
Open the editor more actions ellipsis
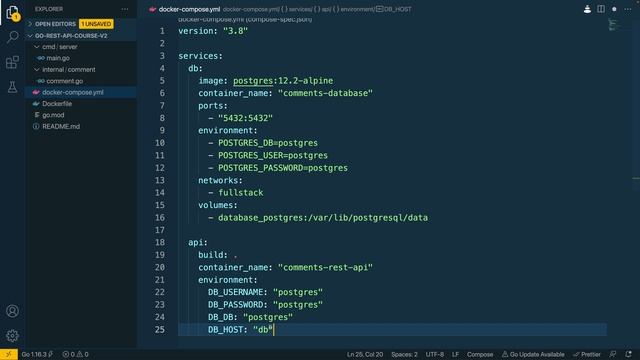[x=628, y=9]
